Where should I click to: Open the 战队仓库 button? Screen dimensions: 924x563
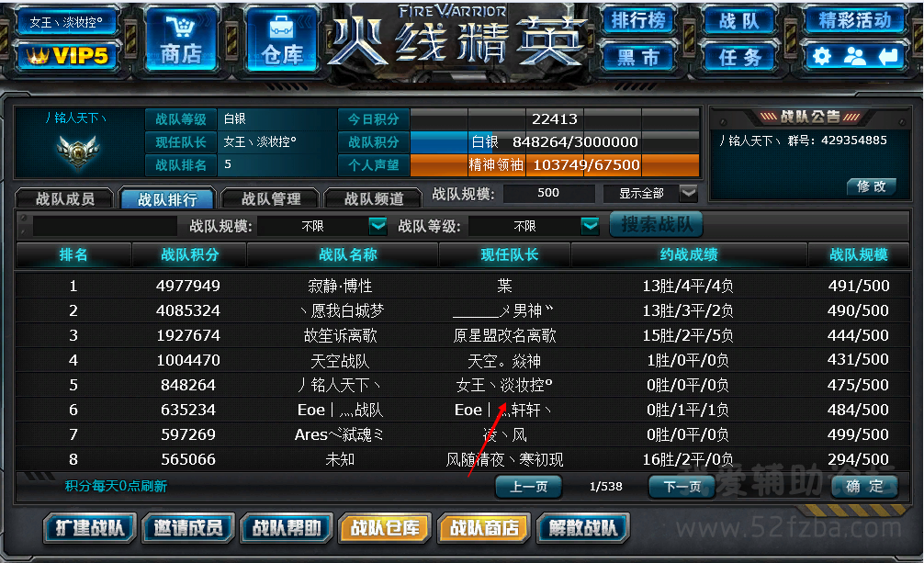pyautogui.click(x=386, y=527)
